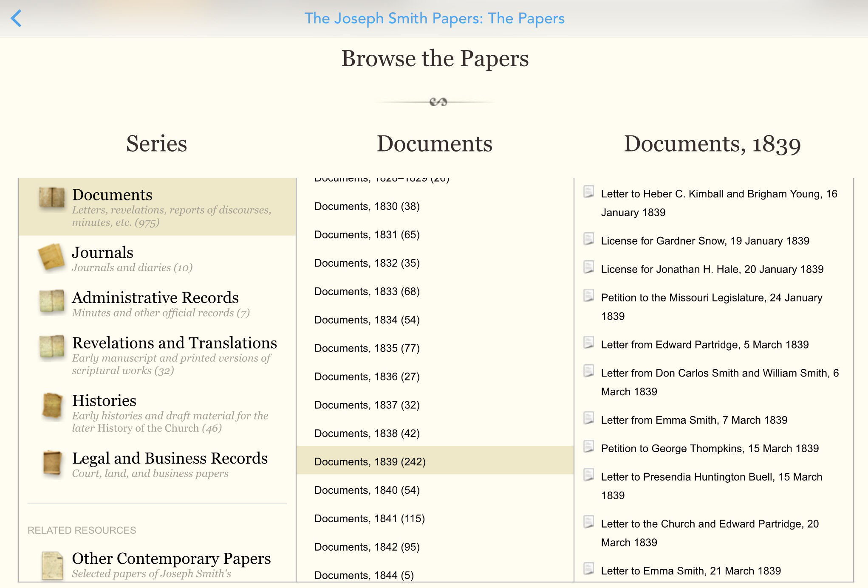Click the Revelations and Translations icon
The image size is (868, 588).
pos(52,347)
